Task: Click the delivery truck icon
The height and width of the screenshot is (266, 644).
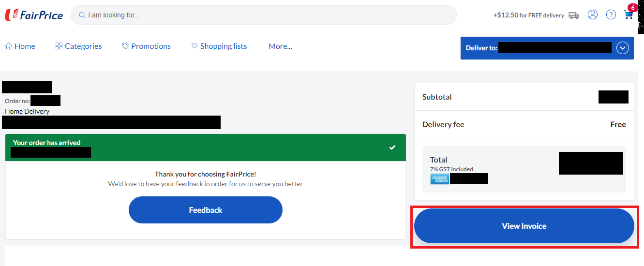Action: 574,15
